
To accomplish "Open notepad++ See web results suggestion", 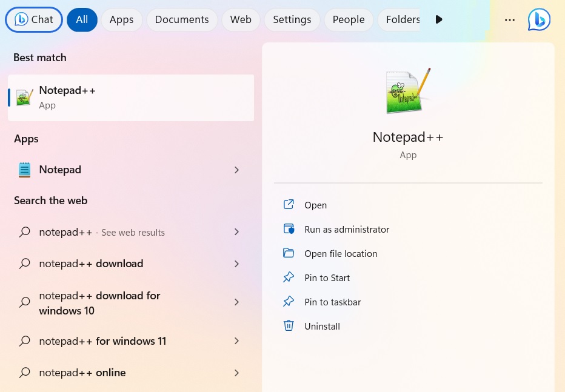I will [x=101, y=232].
